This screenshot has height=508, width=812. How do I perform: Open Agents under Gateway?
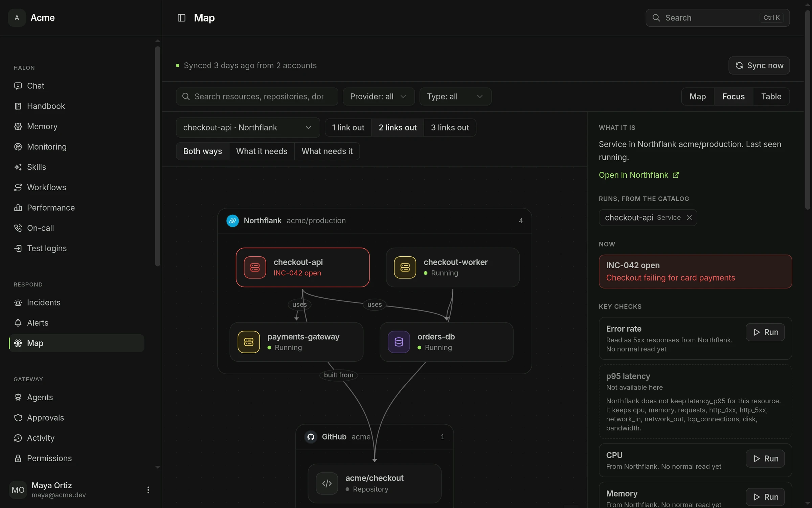[76, 397]
